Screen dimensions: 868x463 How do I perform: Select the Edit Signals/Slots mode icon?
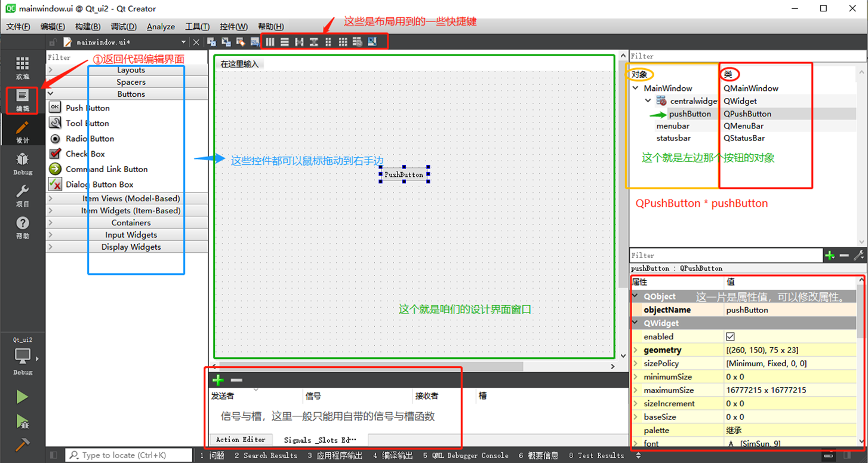point(226,42)
